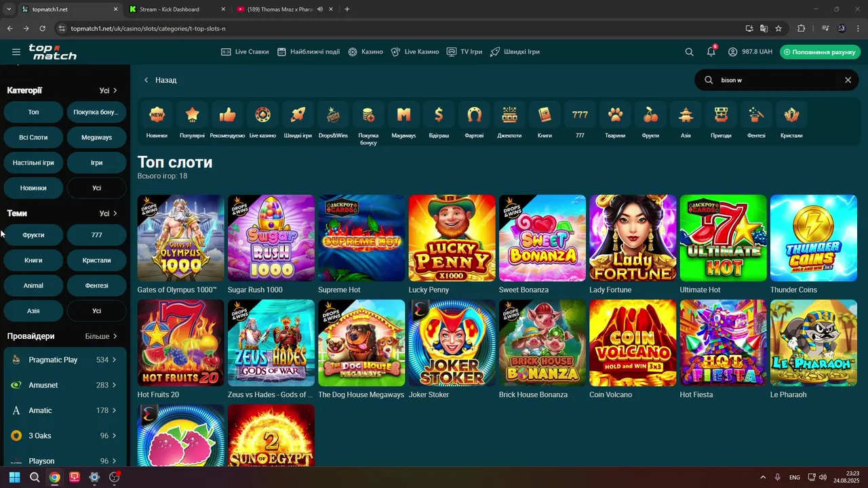
Task: Open Joker Stoker game thumbnail
Action: [x=452, y=343]
